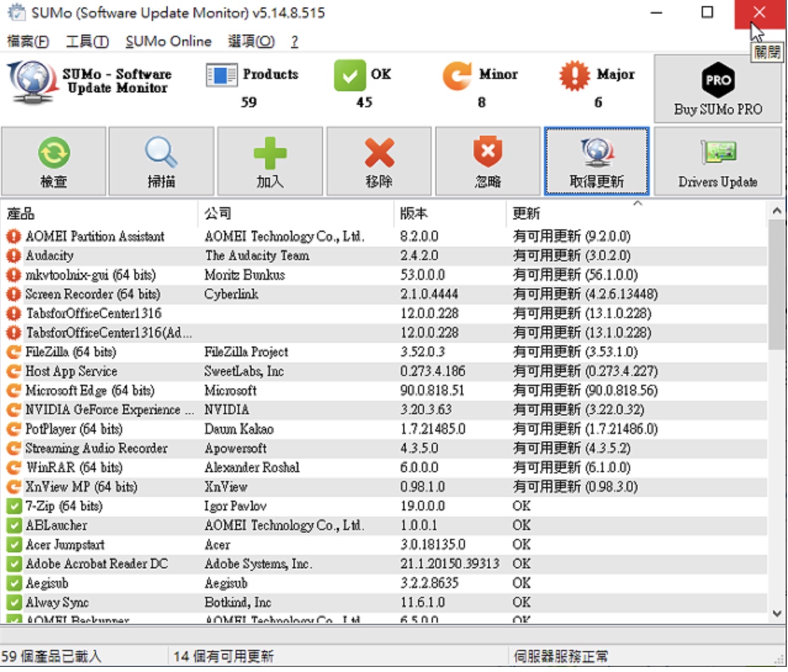Maximize the SUMo window
The height and width of the screenshot is (672, 788).
pyautogui.click(x=707, y=13)
